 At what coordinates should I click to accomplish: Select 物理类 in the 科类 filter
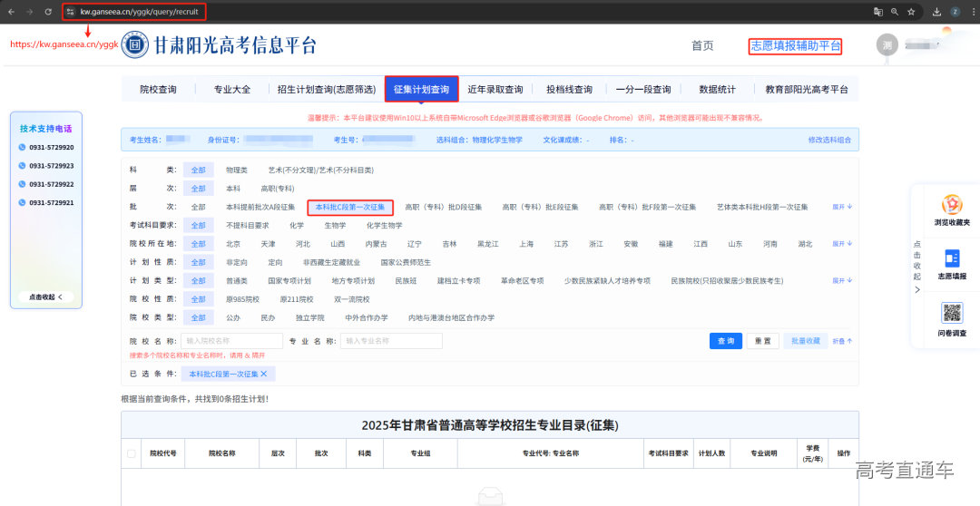tap(236, 170)
